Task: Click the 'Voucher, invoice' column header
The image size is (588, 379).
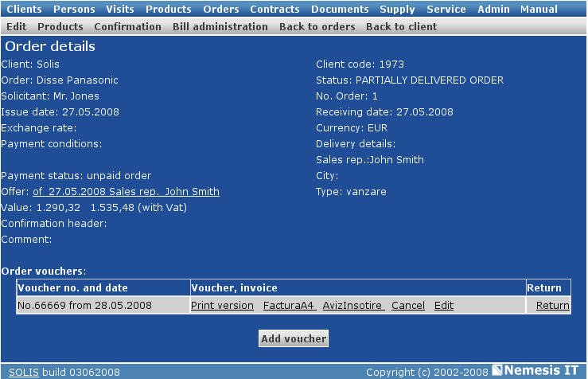Action: [358, 287]
